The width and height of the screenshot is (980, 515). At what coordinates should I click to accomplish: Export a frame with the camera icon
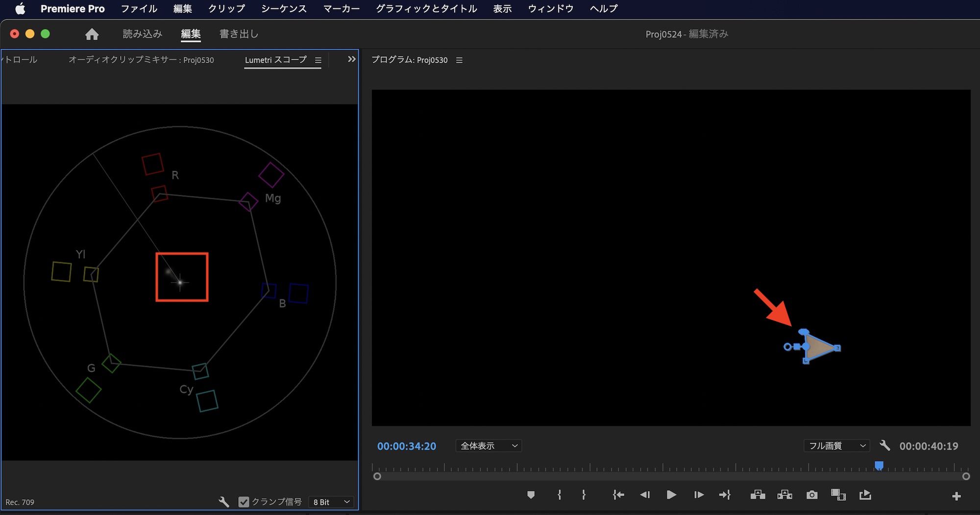(x=812, y=495)
